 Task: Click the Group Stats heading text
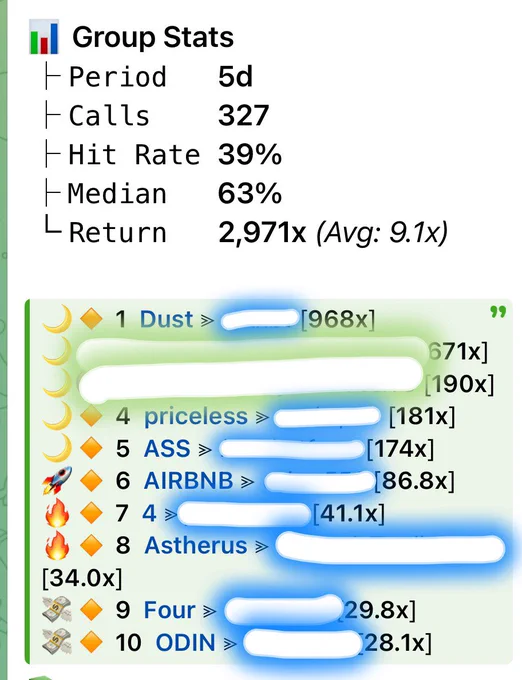pyautogui.click(x=153, y=37)
